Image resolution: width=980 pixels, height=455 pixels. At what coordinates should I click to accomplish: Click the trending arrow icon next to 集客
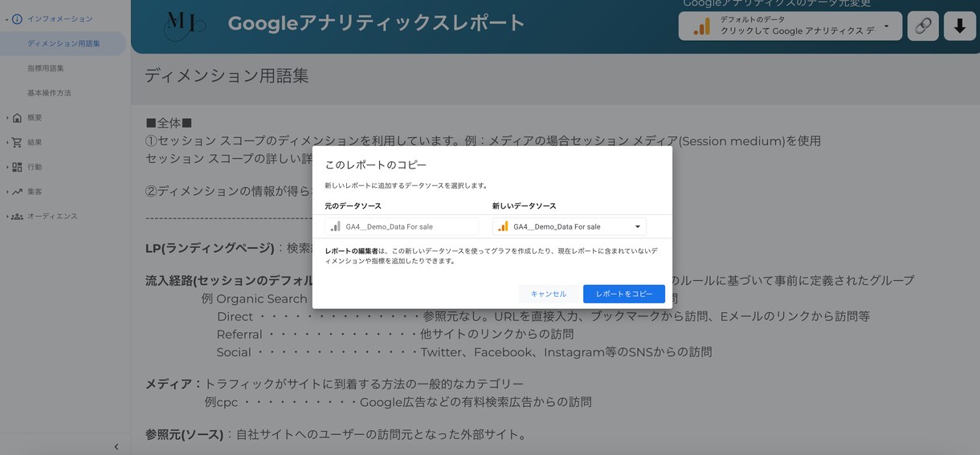click(17, 192)
